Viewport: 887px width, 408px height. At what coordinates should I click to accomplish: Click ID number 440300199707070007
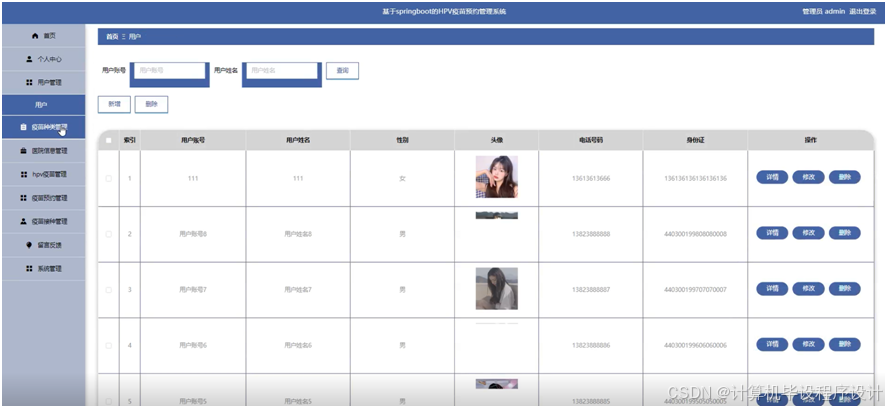pos(695,290)
